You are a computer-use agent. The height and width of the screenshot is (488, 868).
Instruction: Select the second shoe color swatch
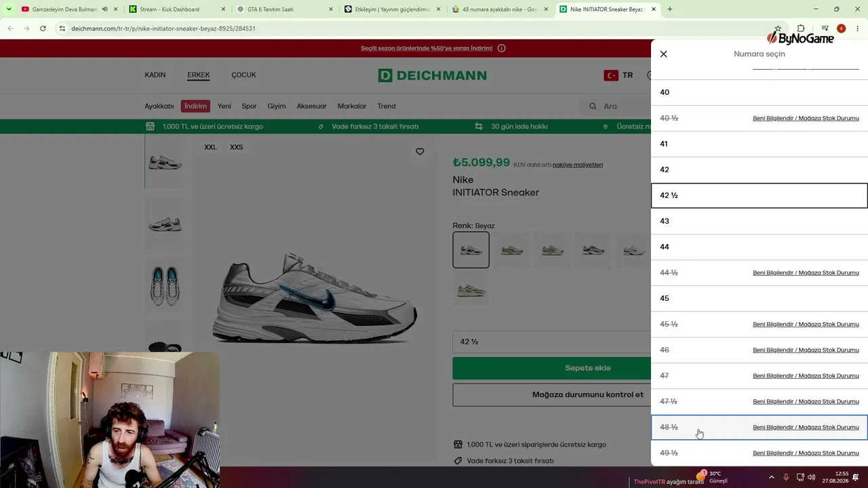[x=512, y=250]
